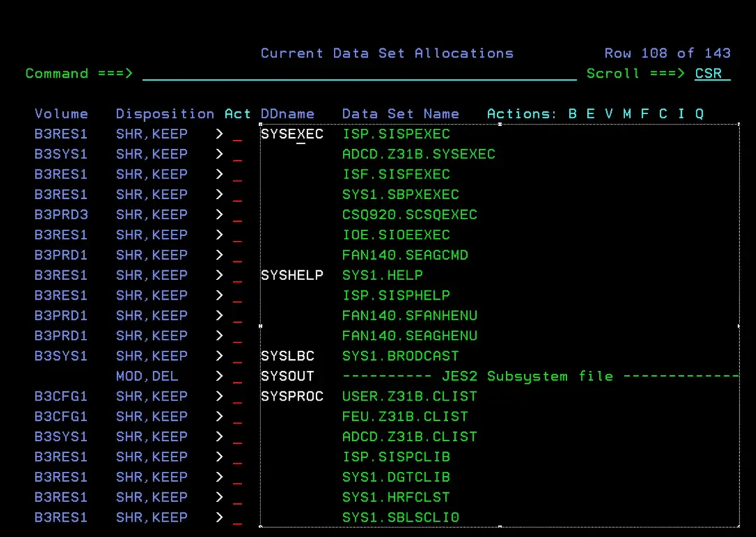Image resolution: width=756 pixels, height=537 pixels.
Task: Click data set name ISP.SISPEXEC
Action: (x=395, y=134)
